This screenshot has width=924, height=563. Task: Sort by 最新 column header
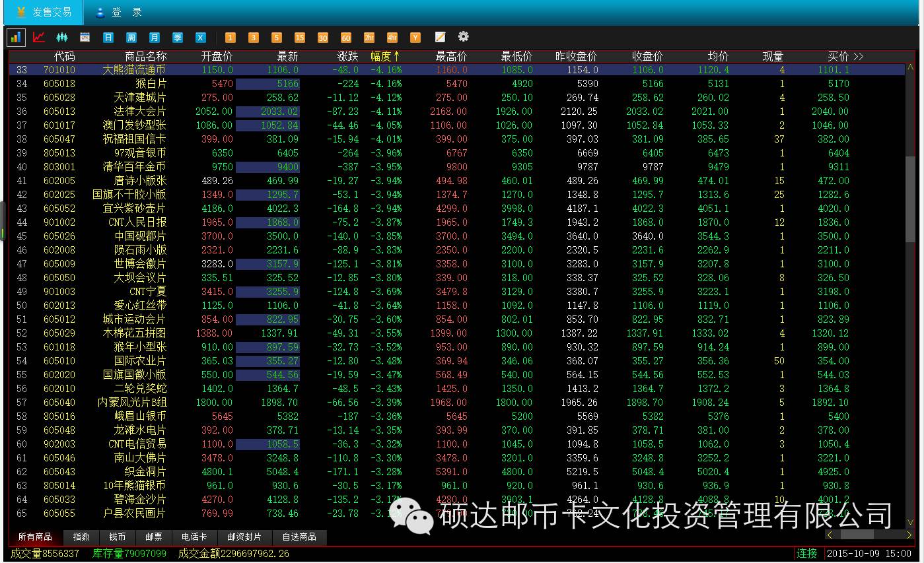pyautogui.click(x=287, y=57)
